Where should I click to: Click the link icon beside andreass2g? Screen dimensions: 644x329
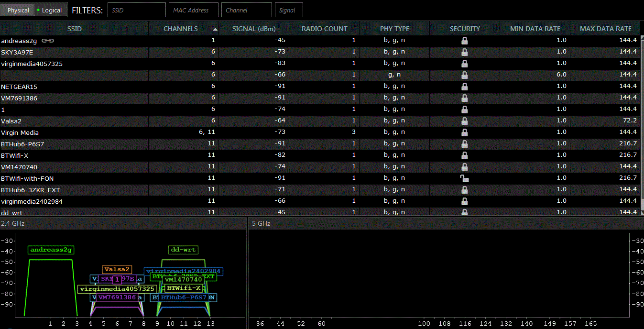pos(48,41)
